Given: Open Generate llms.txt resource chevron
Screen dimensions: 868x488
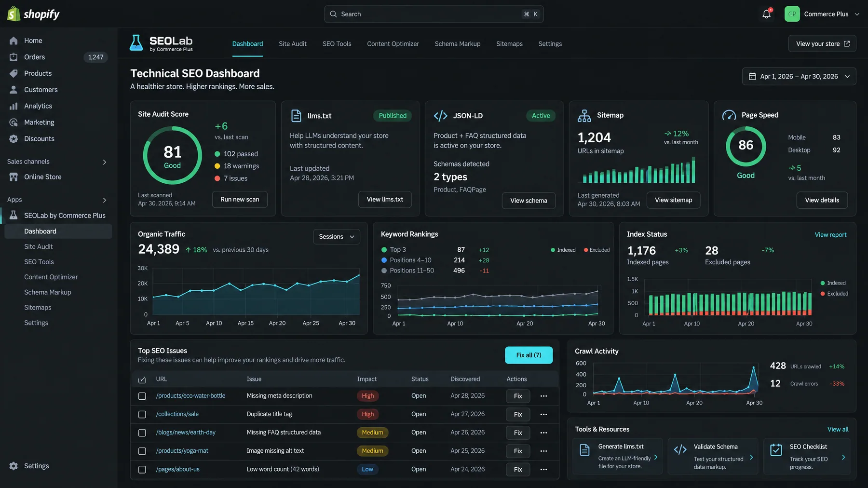Looking at the screenshot, I should tap(656, 457).
